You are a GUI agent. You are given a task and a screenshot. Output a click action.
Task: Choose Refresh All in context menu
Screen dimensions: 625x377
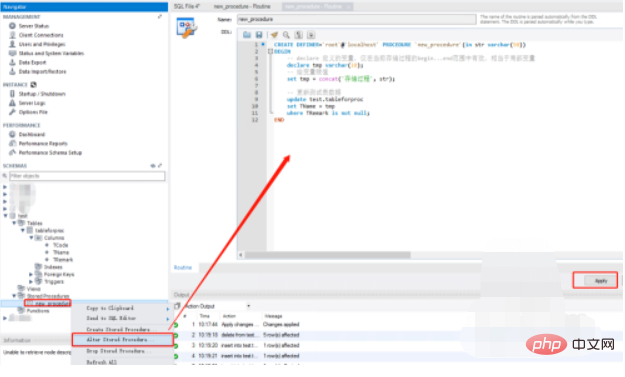point(102,362)
